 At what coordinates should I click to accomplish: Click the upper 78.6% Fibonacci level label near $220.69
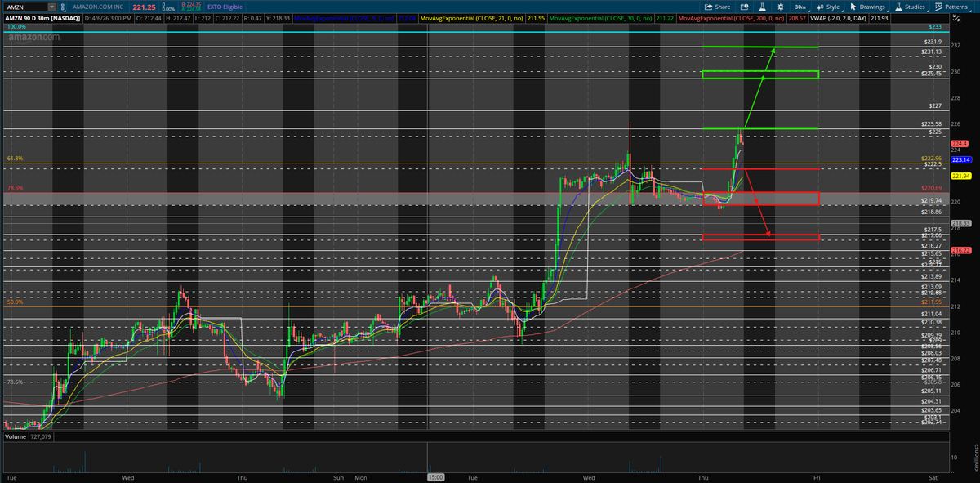point(14,188)
